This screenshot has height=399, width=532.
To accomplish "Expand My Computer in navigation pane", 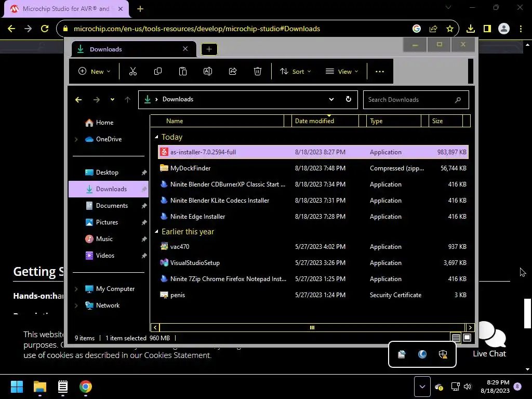I will (76, 289).
